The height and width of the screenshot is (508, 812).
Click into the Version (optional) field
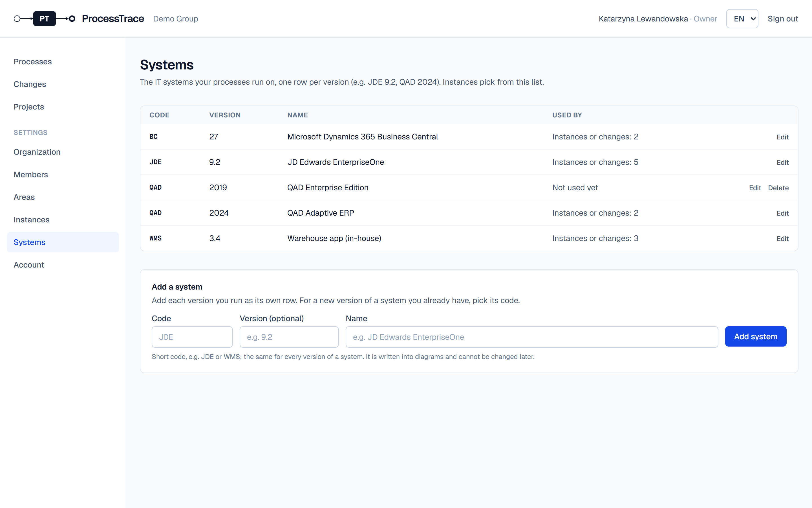pos(289,337)
